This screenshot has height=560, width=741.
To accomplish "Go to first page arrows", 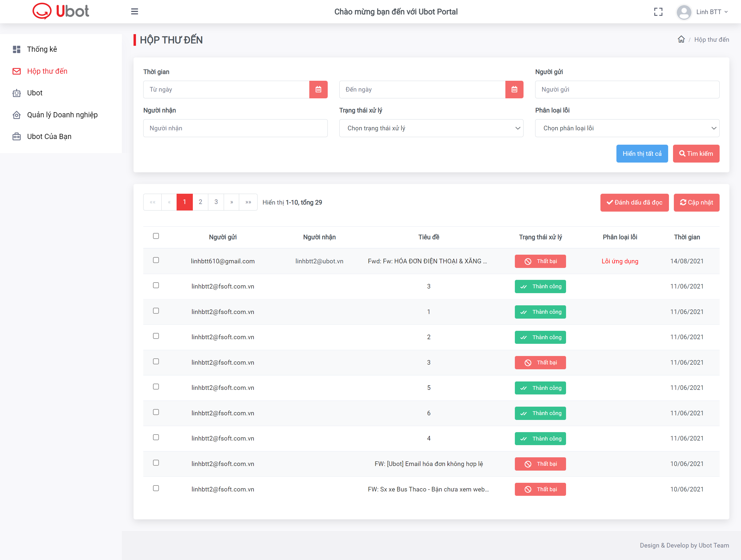I will pos(152,202).
